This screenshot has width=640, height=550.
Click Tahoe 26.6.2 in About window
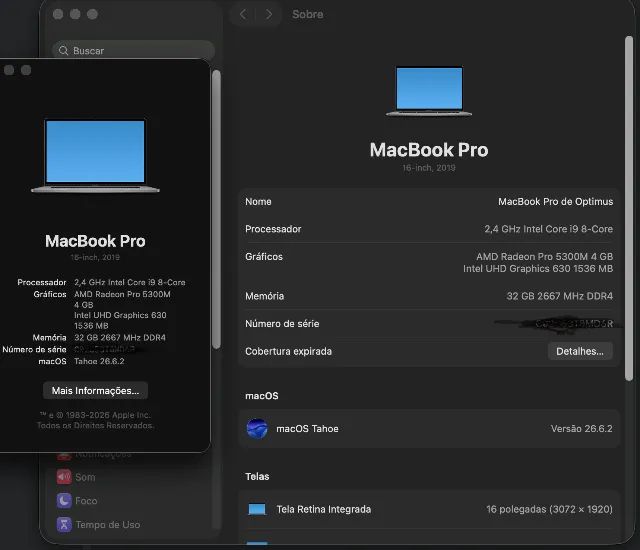(x=99, y=361)
